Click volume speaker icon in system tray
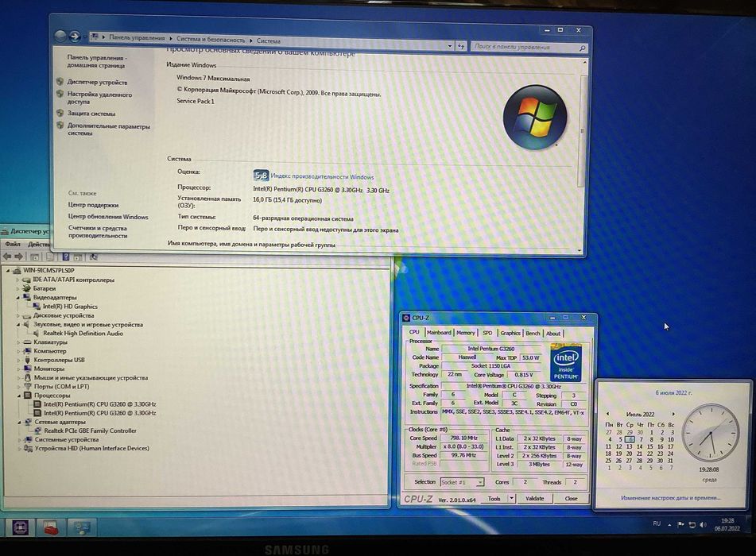756x556 pixels. [x=703, y=525]
